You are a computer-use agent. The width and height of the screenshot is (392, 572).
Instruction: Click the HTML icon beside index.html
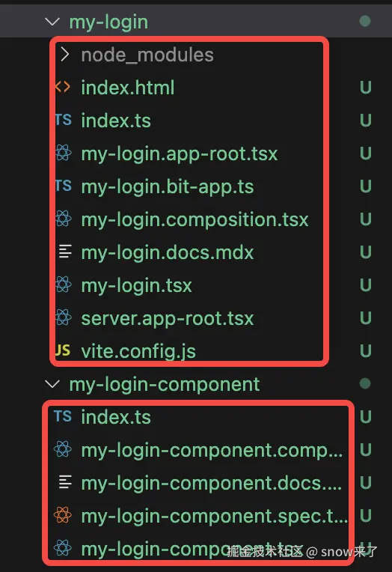point(63,87)
